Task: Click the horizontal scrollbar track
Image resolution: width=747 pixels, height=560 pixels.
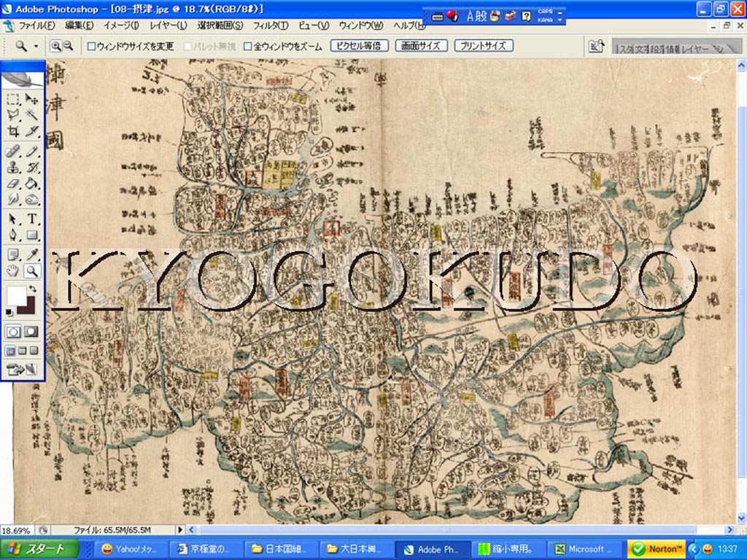Action: (x=460, y=529)
